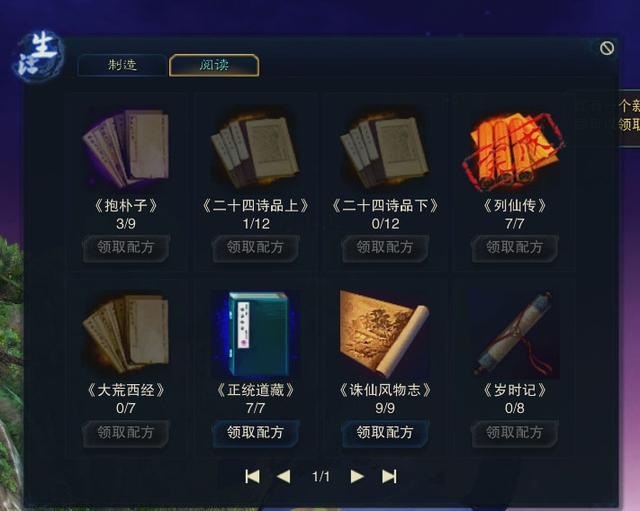Image resolution: width=640 pixels, height=511 pixels.
Task: Click 领取配方 under 《岁时记》
Action: tap(514, 433)
